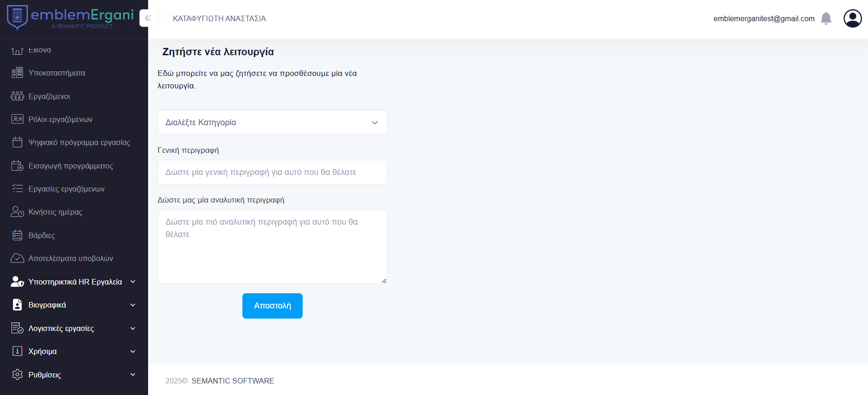The width and height of the screenshot is (868, 395).
Task: Expand the Βιογραφικά submenu
Action: (x=133, y=305)
